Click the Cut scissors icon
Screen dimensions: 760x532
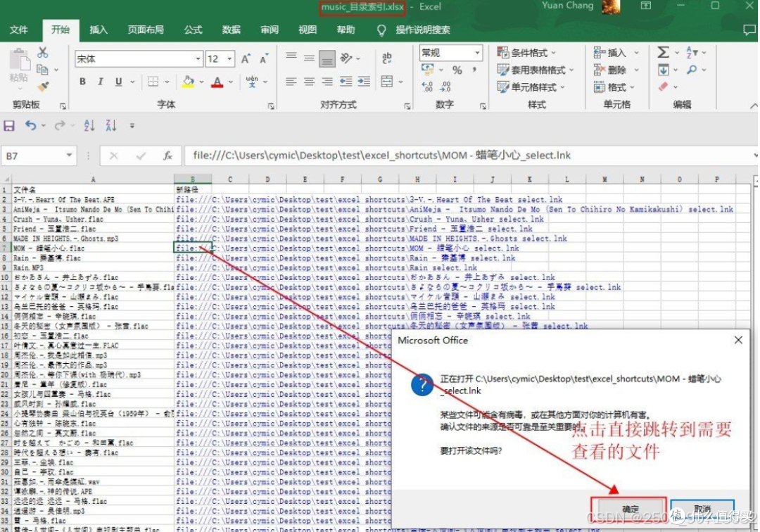tap(43, 52)
